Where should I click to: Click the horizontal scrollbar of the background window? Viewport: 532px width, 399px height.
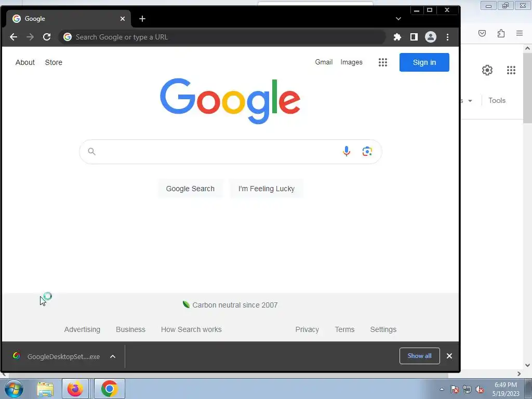pos(228,375)
